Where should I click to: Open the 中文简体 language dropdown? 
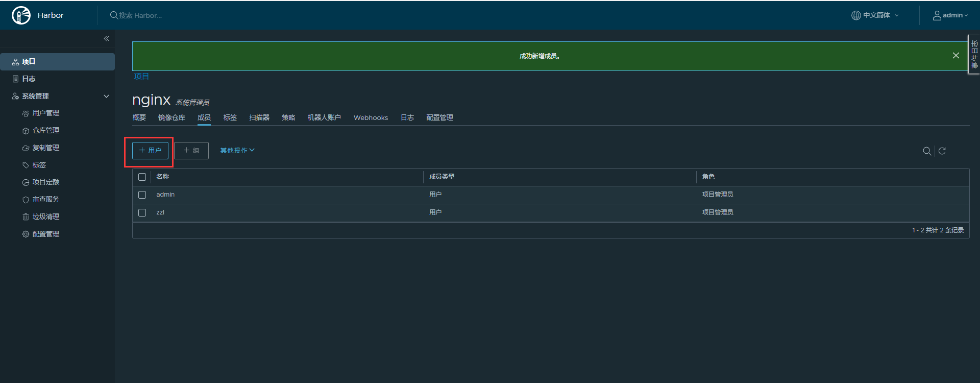point(876,15)
